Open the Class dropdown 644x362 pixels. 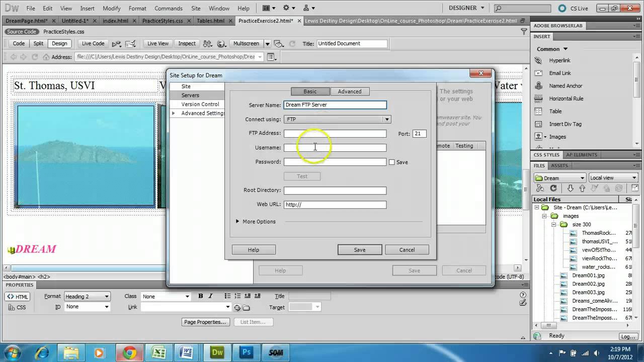pos(166,297)
